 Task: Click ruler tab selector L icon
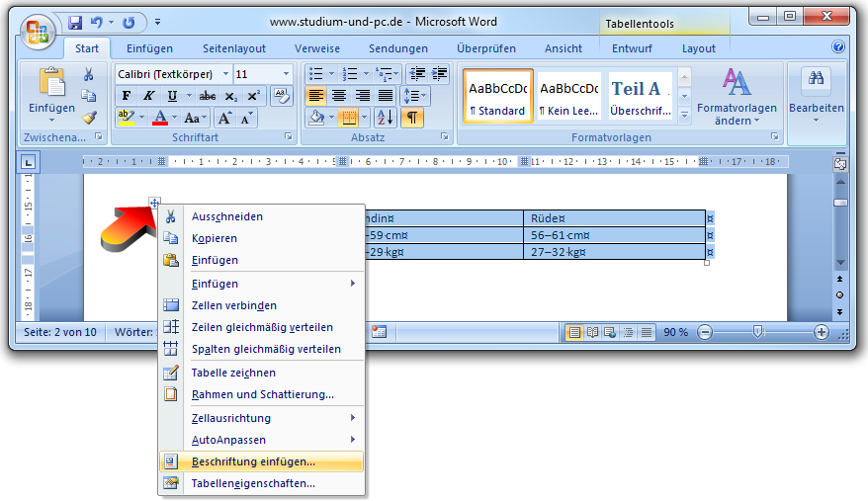28,162
